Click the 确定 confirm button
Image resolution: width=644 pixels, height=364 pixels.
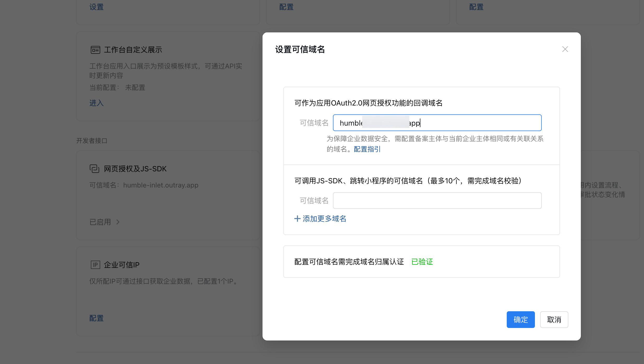tap(520, 319)
